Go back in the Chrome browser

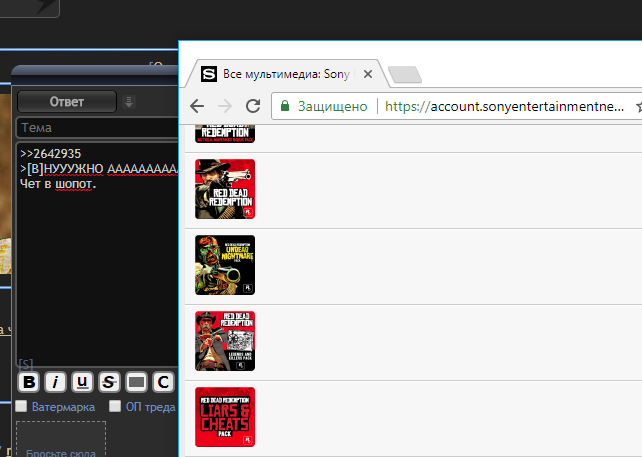[x=197, y=106]
